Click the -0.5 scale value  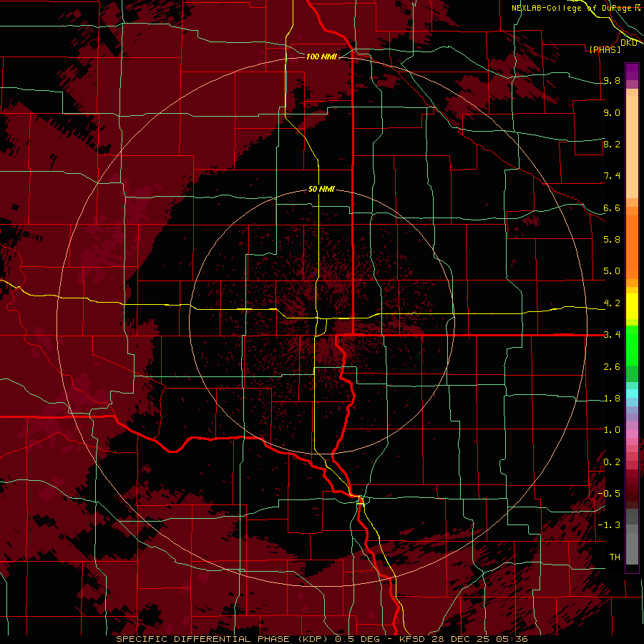click(609, 494)
